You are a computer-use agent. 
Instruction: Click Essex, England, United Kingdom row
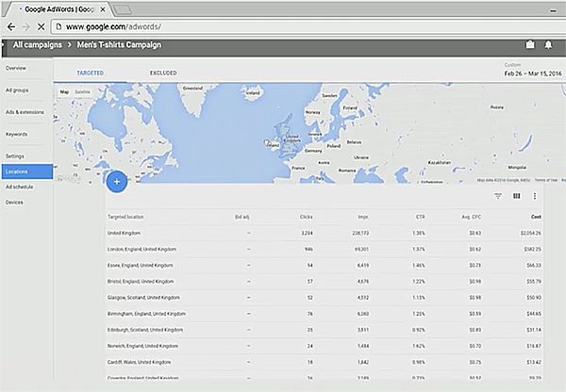click(325, 266)
